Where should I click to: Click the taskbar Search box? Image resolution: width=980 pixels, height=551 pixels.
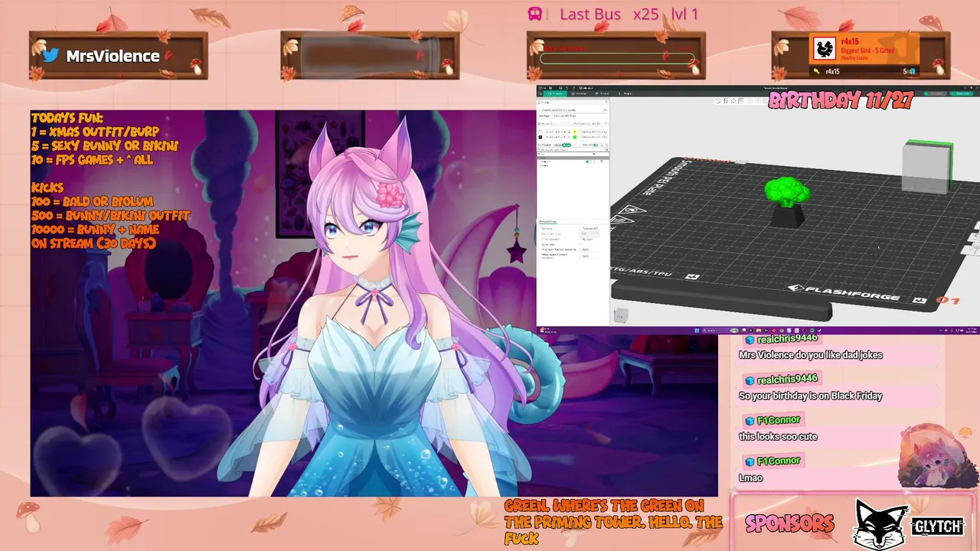[715, 331]
